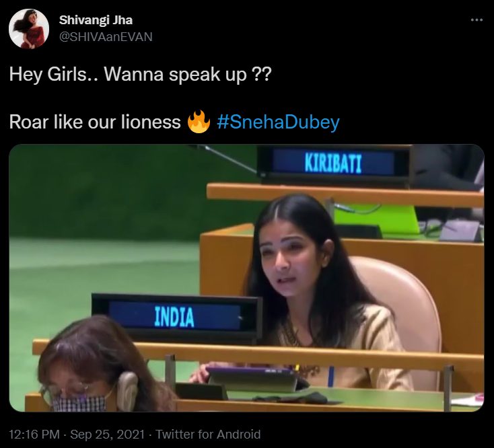Click the 12:16 PM timestamp
Viewport: 494px width, 448px height.
(x=34, y=434)
